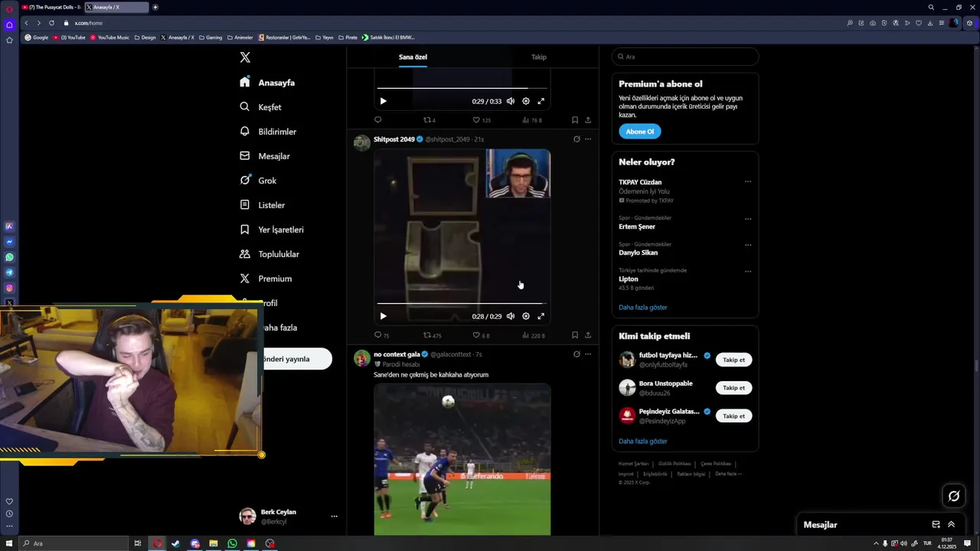
Task: Switch to the Takip tab
Action: pyautogui.click(x=539, y=57)
